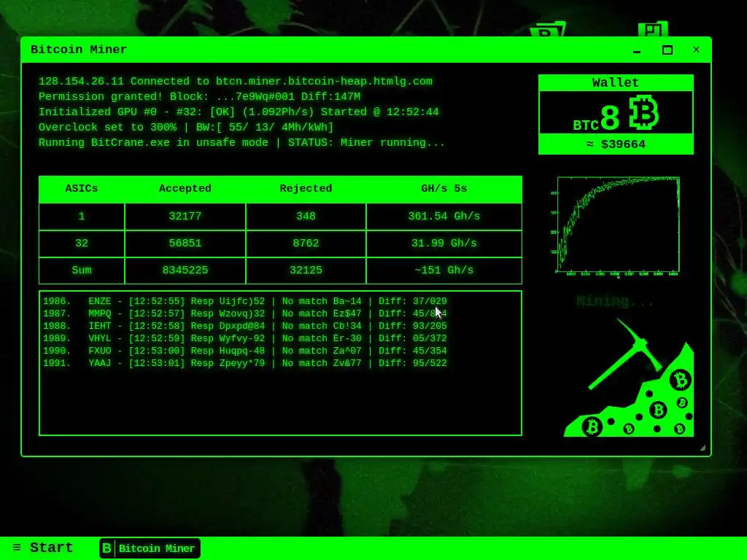Select the accepted value 56851

[185, 244]
